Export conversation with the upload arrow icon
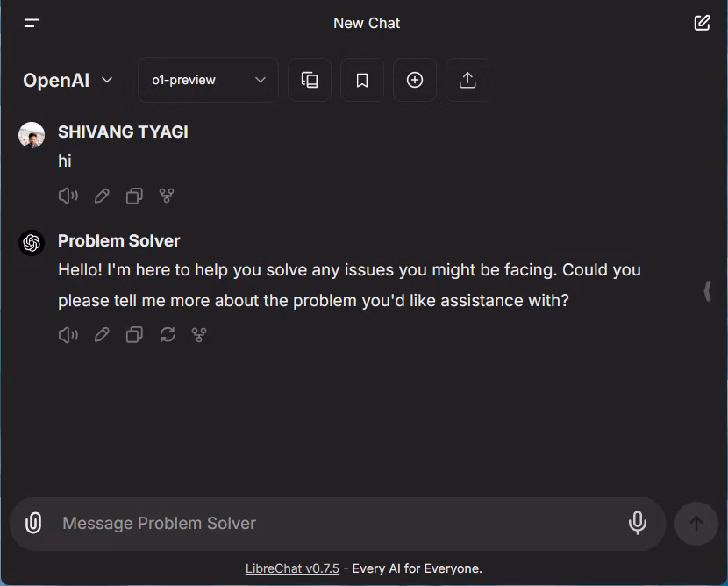Screen dimensions: 728x586 [467, 80]
